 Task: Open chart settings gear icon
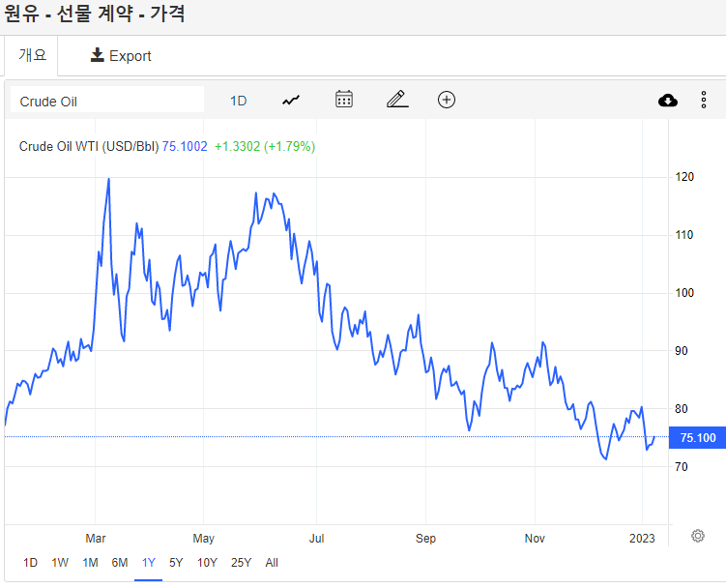tap(698, 536)
